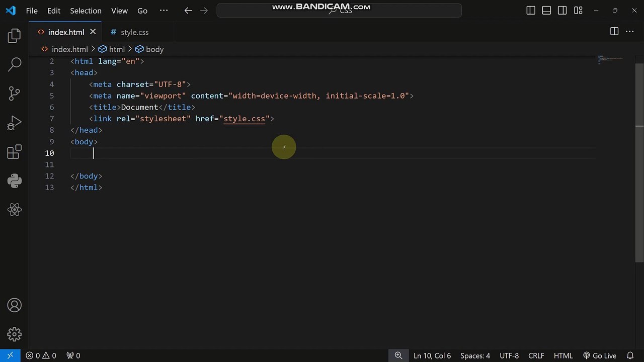Toggle the primary side bar layout icon

(x=531, y=11)
